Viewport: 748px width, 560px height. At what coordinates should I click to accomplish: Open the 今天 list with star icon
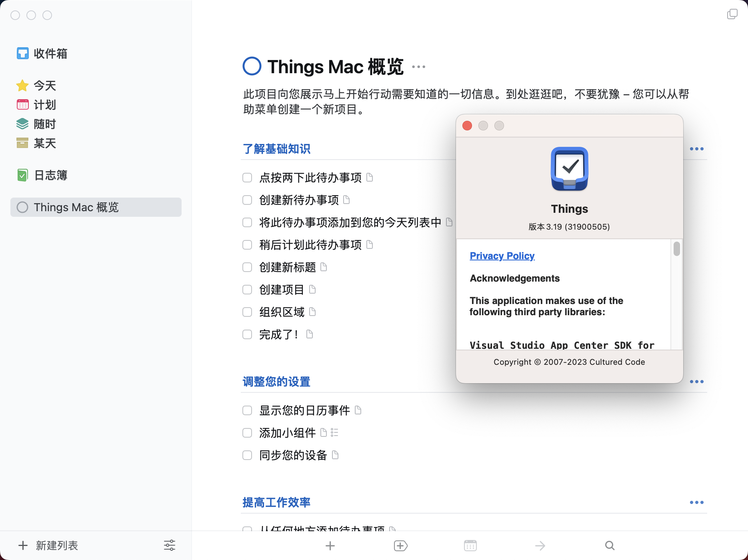click(36, 86)
